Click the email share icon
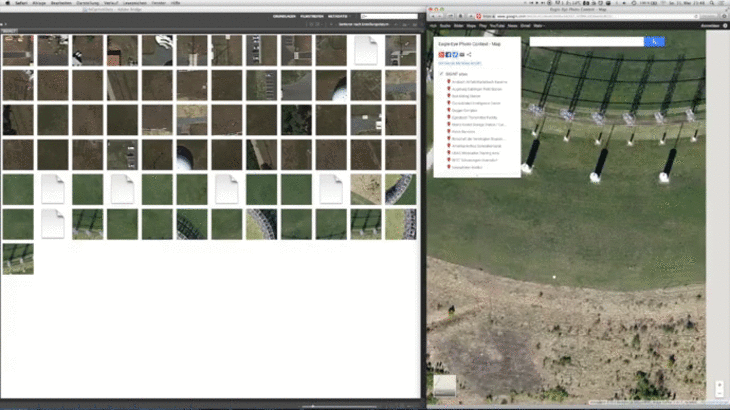The width and height of the screenshot is (730, 410). tap(462, 54)
